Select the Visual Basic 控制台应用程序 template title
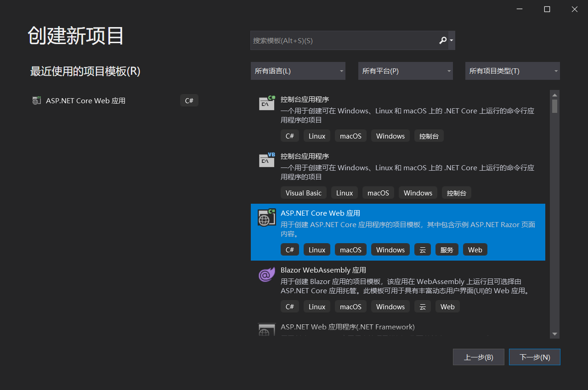The width and height of the screenshot is (588, 390). [305, 156]
